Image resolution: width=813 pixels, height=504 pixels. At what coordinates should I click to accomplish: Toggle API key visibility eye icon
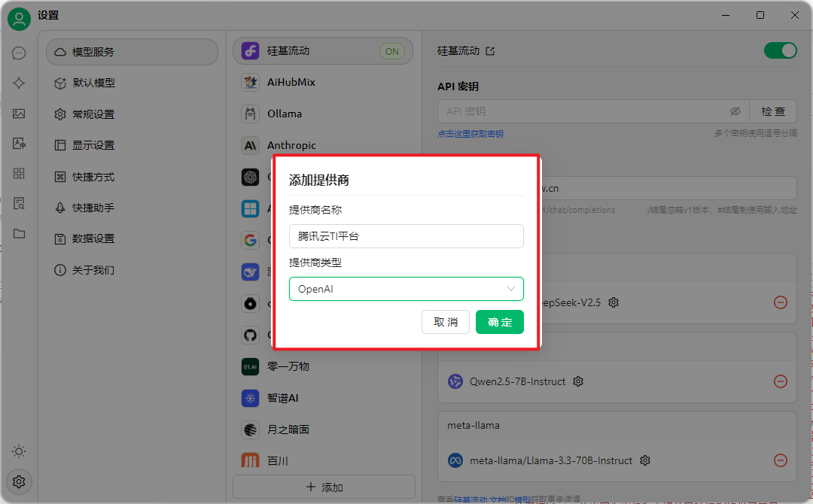[735, 111]
